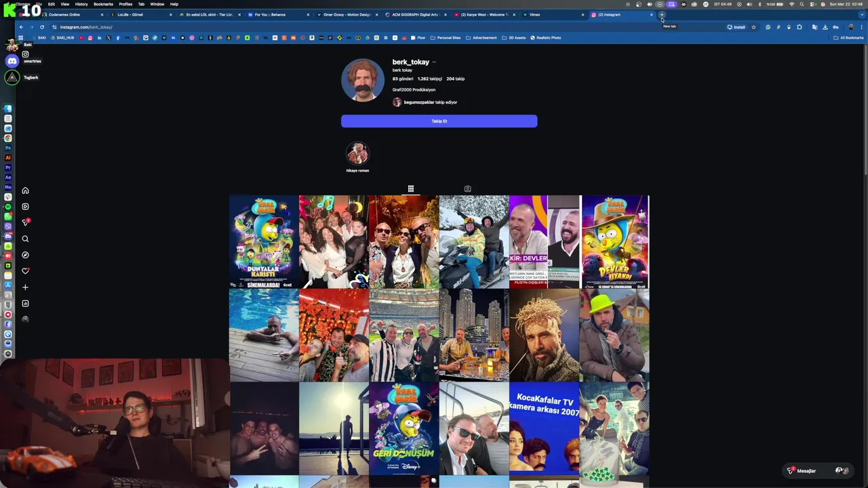Switch to the tagged photos tab
Image resolution: width=868 pixels, height=488 pixels.
click(x=467, y=188)
